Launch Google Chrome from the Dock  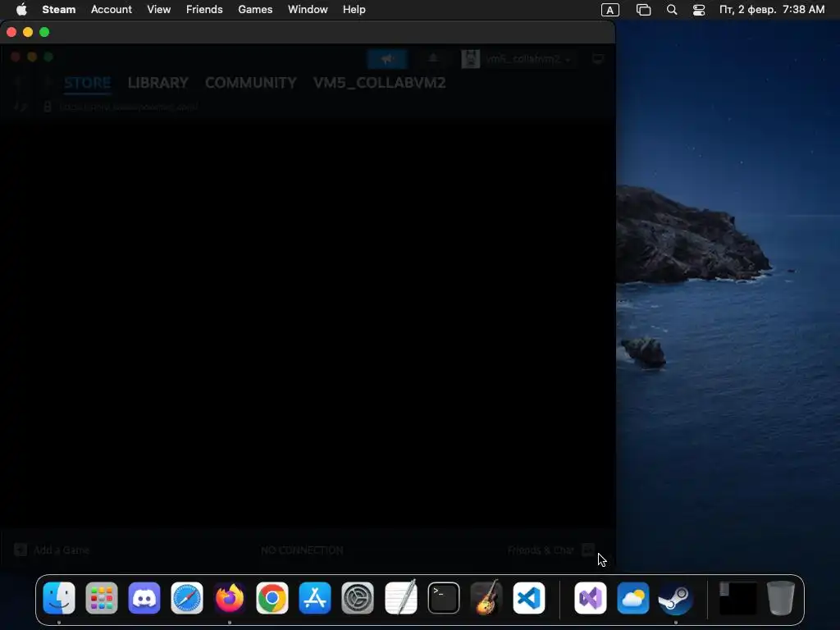click(272, 598)
